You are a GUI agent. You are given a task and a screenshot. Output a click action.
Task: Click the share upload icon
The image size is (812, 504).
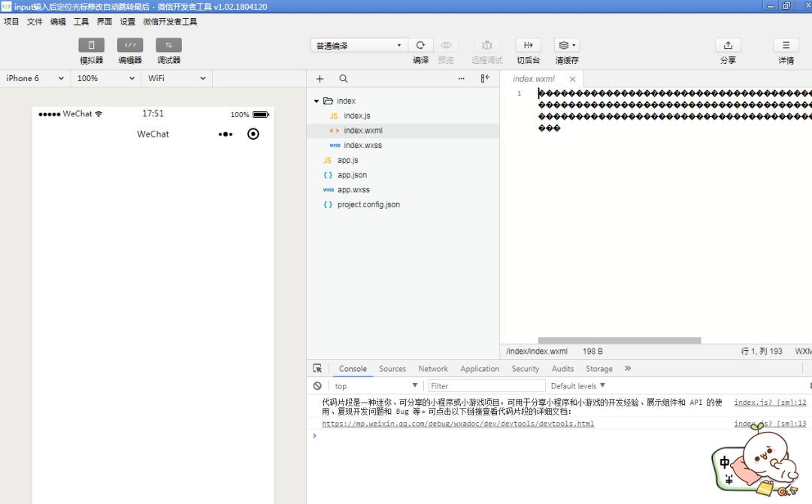[x=728, y=45]
